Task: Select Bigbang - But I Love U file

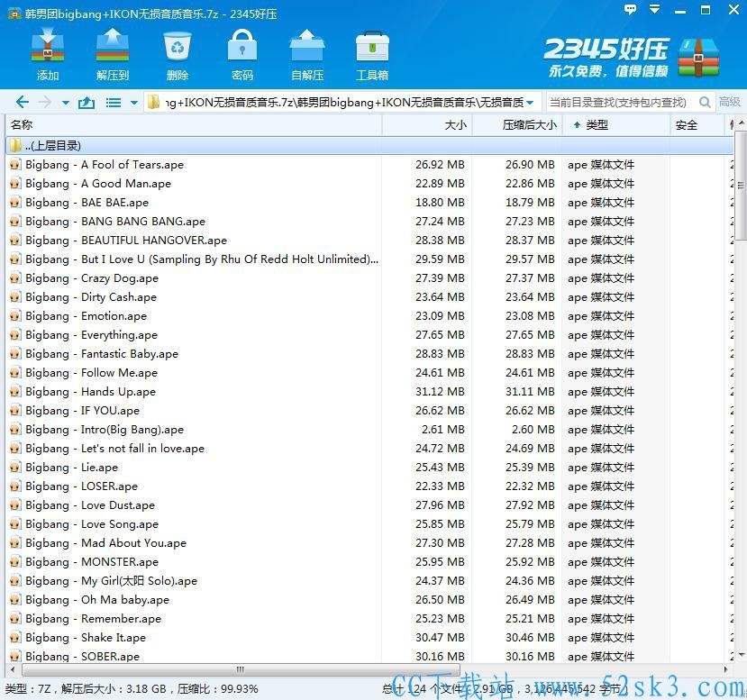Action: [x=369, y=259]
